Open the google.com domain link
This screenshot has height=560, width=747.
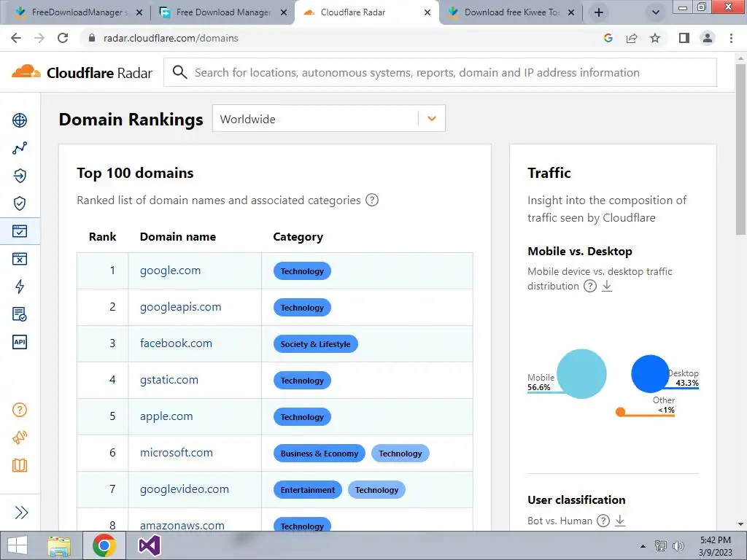coord(170,271)
